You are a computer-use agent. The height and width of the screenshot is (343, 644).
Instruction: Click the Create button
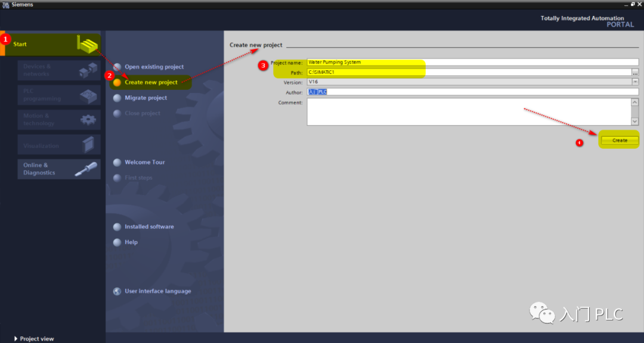[x=620, y=141]
